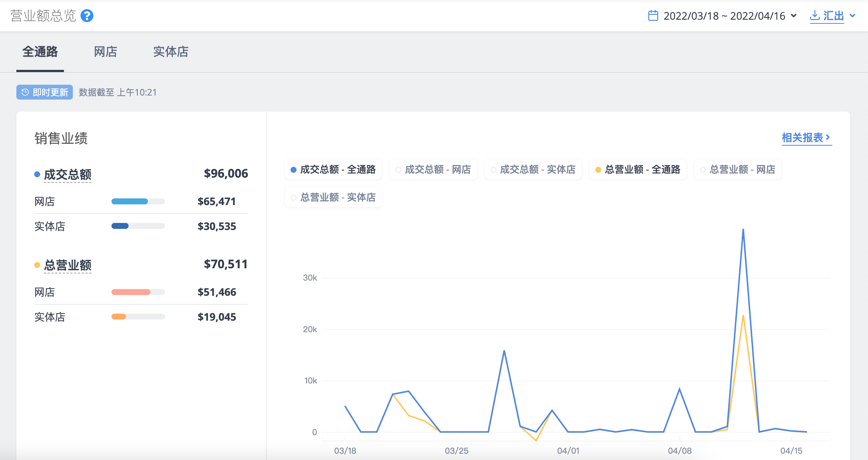
Task: Click the 总营业额 heading with dashed underline
Action: point(68,265)
